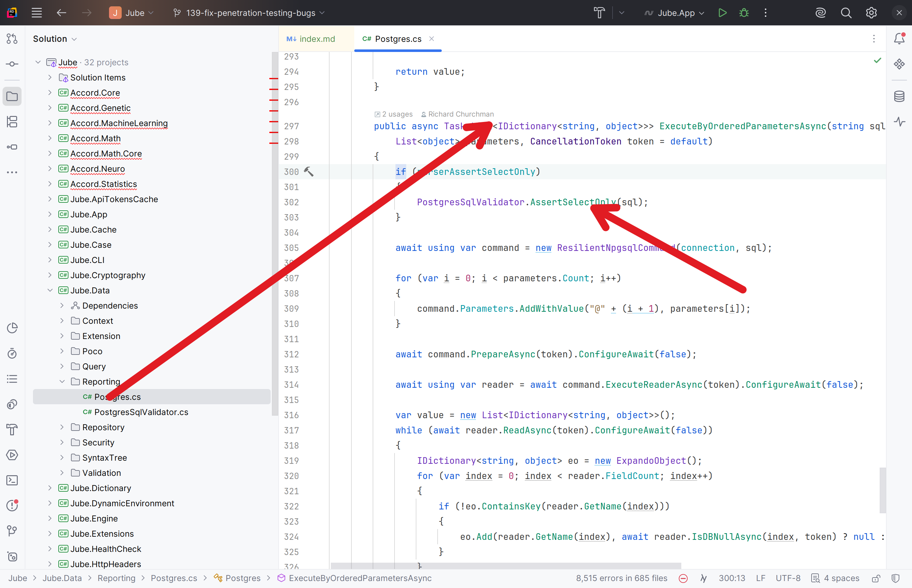This screenshot has height=588, width=912.
Task: Open the Terminal tool window
Action: tap(12, 480)
